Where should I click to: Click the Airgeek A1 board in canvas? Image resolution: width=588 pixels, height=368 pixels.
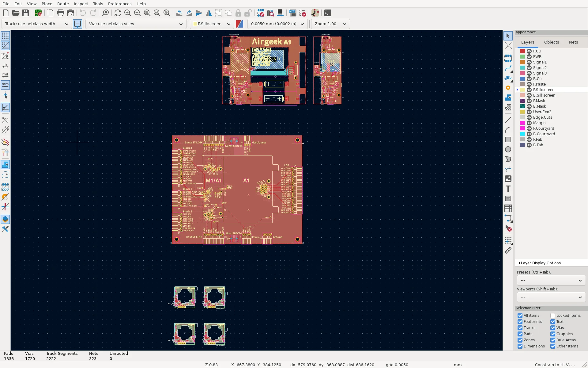pyautogui.click(x=264, y=71)
